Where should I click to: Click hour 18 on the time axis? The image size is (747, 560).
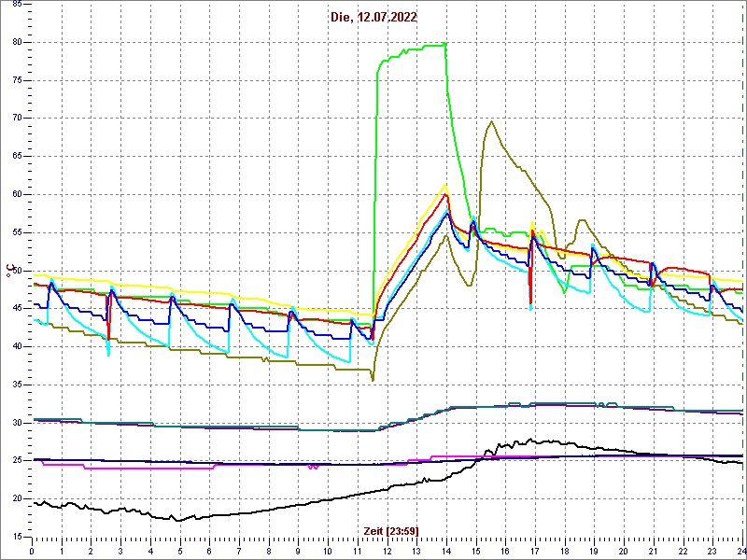pyautogui.click(x=566, y=550)
